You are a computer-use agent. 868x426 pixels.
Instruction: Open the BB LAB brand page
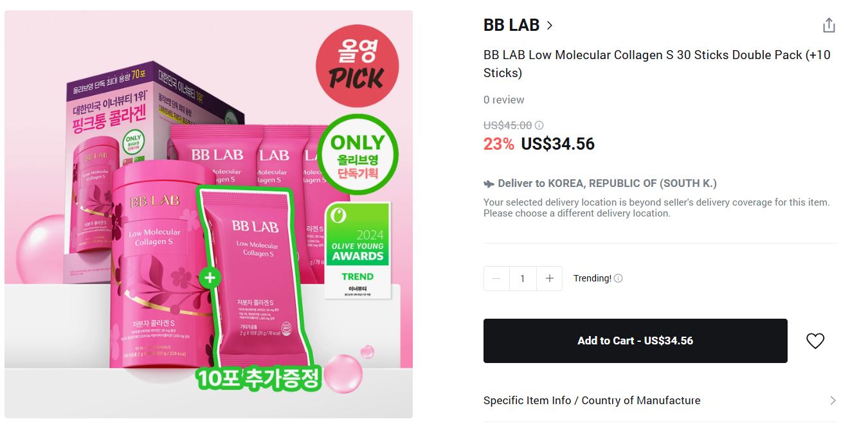[510, 25]
